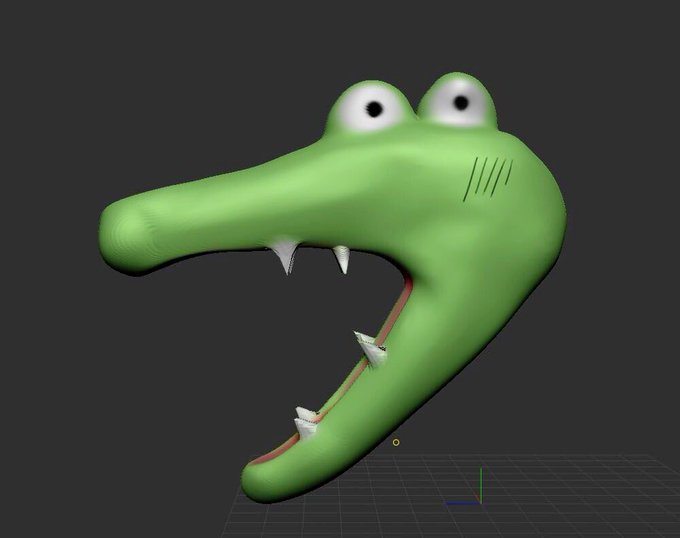The image size is (680, 538).
Task: Click the front upper tooth of the crocodile
Action: point(284,256)
